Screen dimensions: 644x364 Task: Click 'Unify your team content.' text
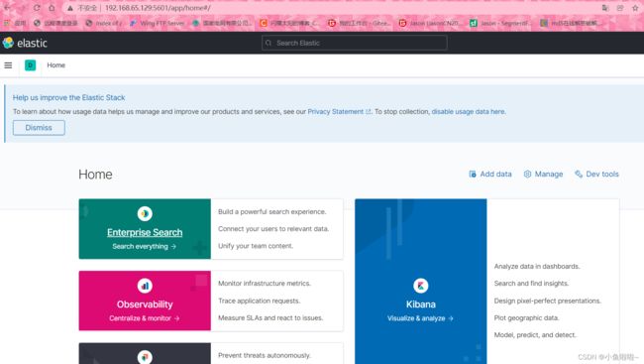coord(256,246)
